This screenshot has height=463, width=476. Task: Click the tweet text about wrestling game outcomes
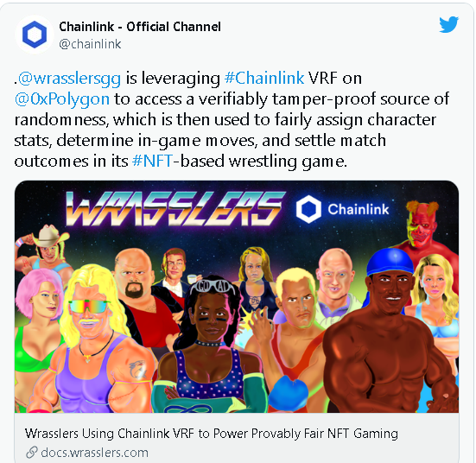click(231, 119)
